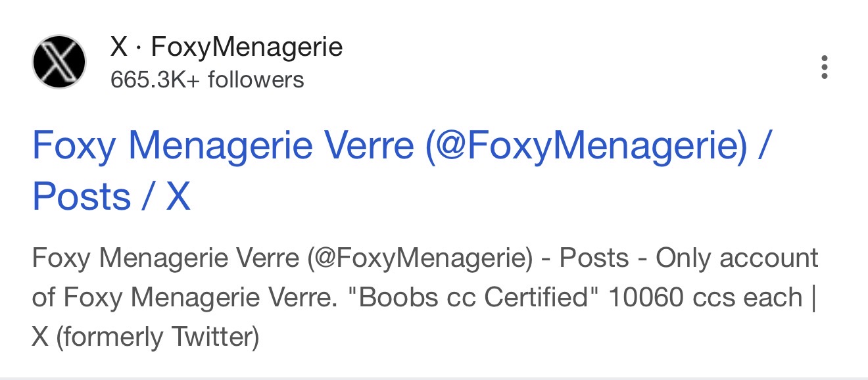This screenshot has height=380, width=868.
Task: Click "10060 ccs each" in the description
Action: coord(704,298)
